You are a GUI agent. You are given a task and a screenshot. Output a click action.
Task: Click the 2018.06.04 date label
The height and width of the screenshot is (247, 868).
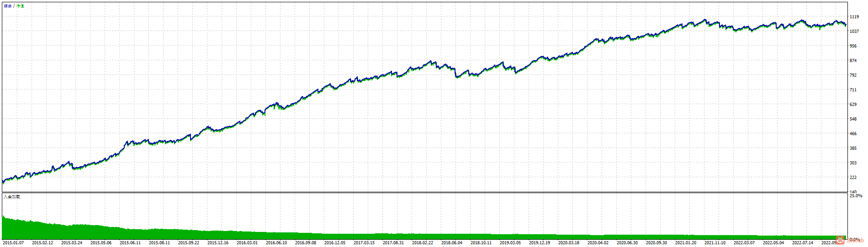click(x=452, y=243)
